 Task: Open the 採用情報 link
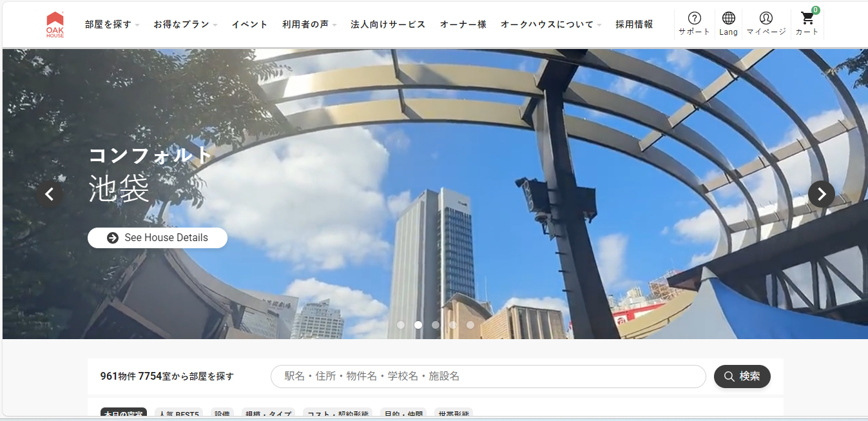(x=634, y=24)
